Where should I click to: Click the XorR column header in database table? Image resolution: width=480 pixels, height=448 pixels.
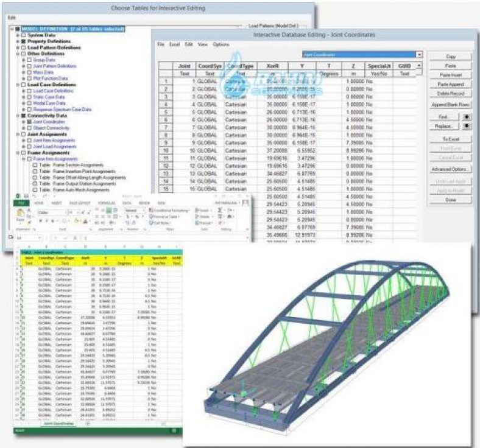click(272, 66)
